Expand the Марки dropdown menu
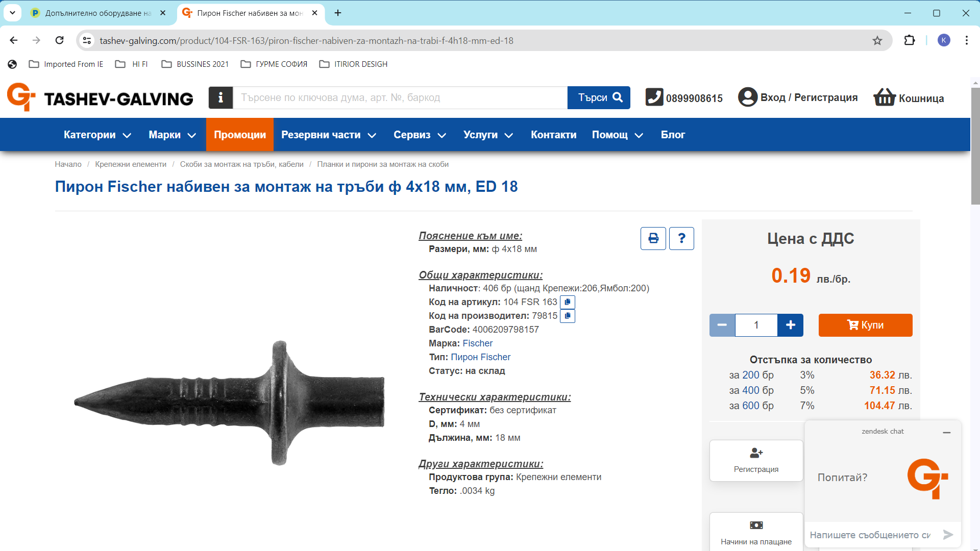This screenshot has width=980, height=551. [x=172, y=135]
